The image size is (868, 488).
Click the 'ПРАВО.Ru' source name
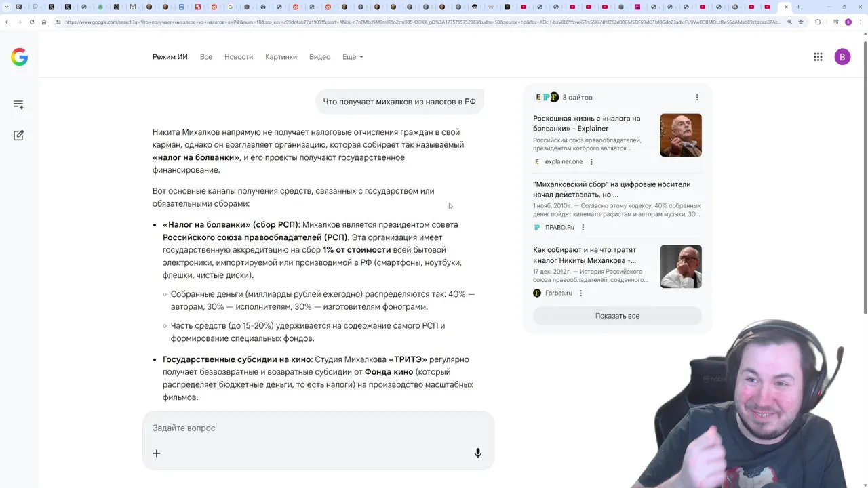559,228
